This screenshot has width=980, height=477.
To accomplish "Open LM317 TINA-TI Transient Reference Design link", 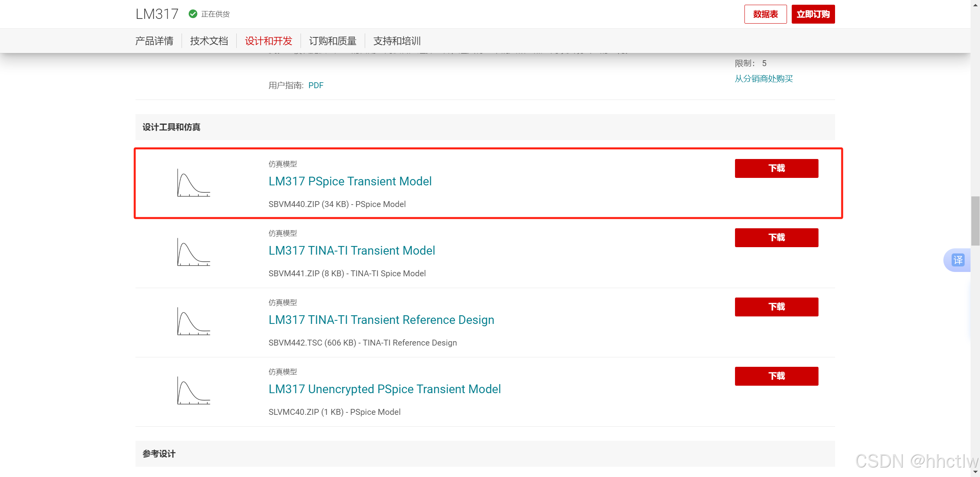I will tap(381, 320).
